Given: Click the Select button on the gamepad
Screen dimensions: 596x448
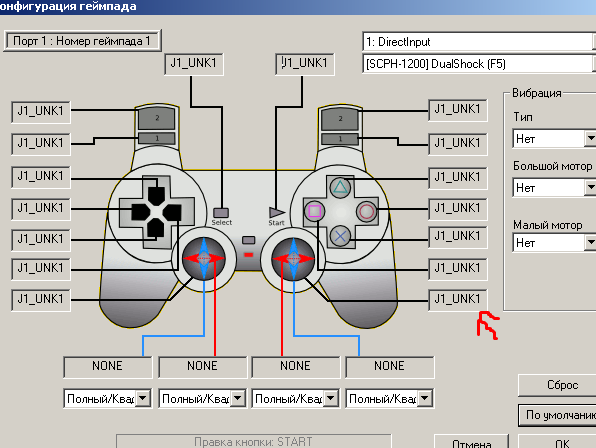Looking at the screenshot, I should click(221, 212).
